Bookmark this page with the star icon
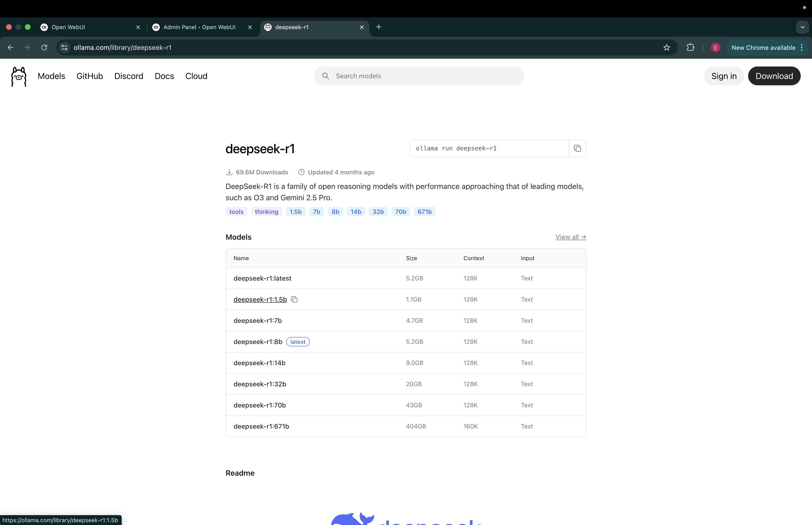 click(667, 47)
